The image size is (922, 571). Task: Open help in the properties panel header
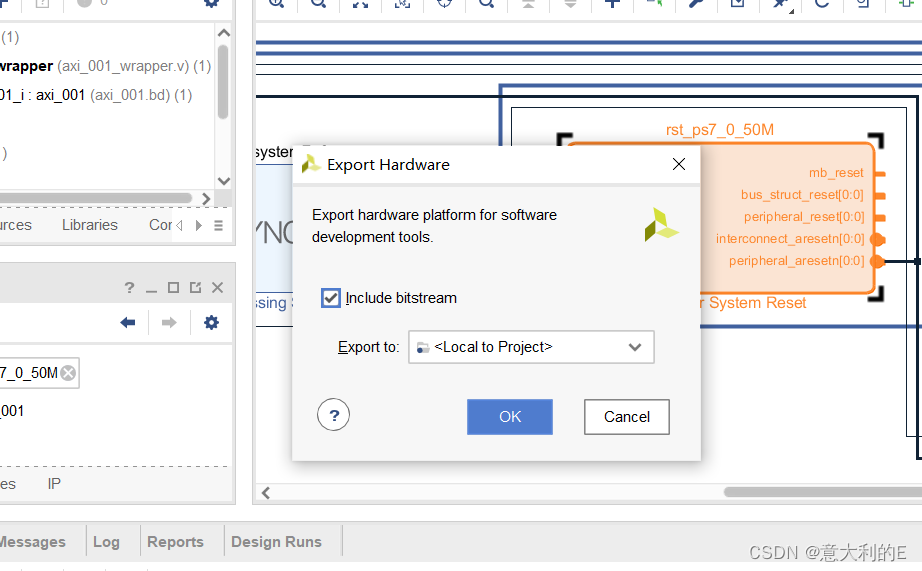(129, 288)
